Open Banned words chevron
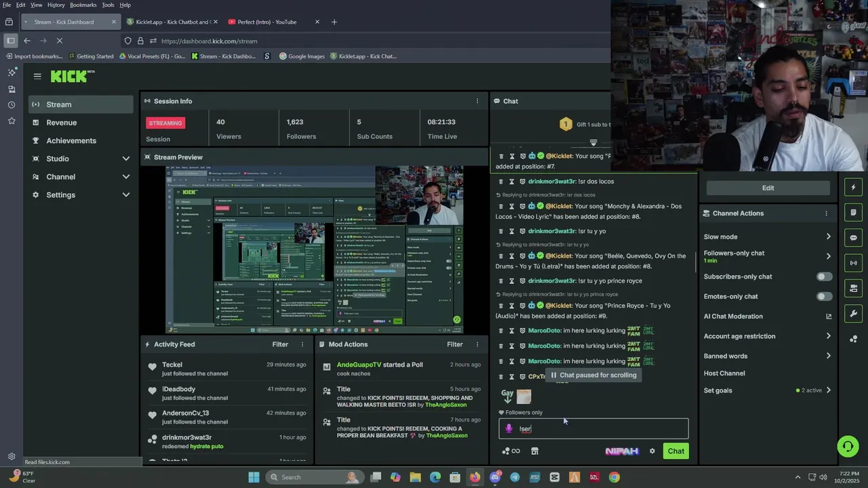Image resolution: width=868 pixels, height=488 pixels. click(x=828, y=356)
